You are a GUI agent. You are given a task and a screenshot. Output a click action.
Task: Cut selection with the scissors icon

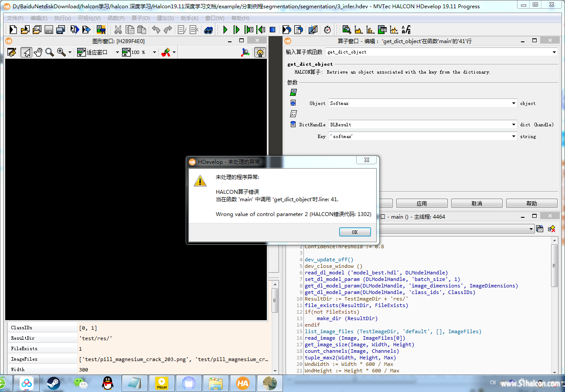point(118,30)
